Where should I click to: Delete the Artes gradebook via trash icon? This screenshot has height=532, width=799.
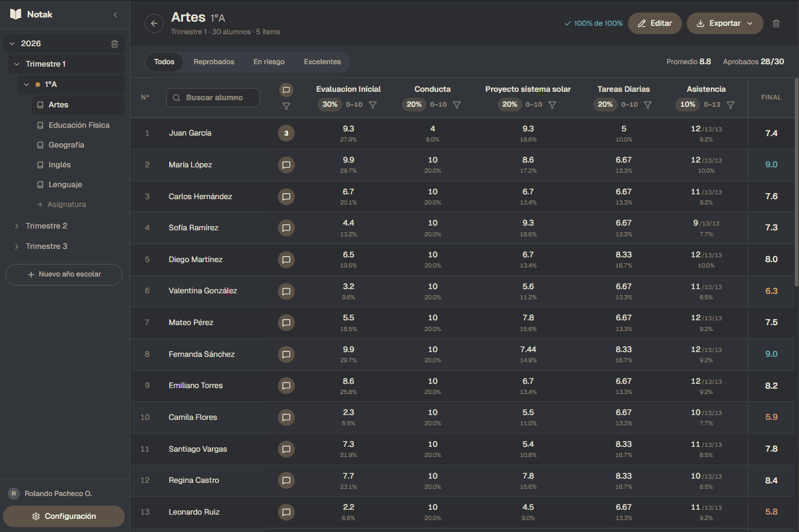tap(776, 23)
